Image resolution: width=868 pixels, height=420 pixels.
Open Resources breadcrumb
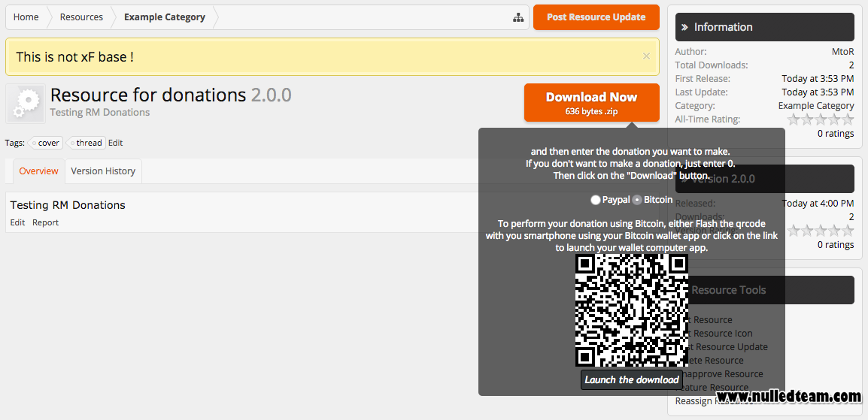81,17
